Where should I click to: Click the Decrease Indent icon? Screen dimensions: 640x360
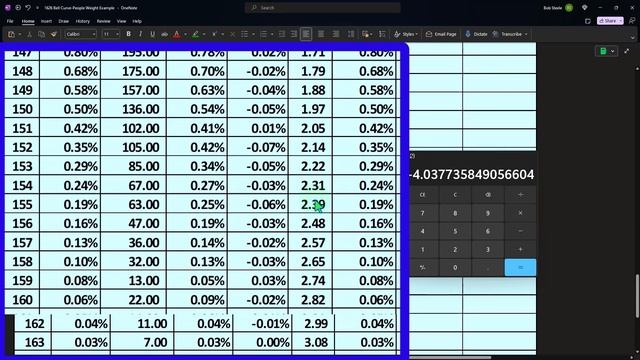(282, 34)
